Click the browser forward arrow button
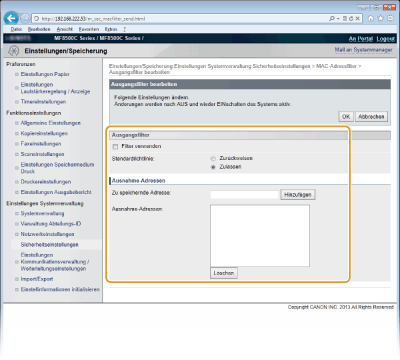This screenshot has width=400, height=360. (x=25, y=18)
